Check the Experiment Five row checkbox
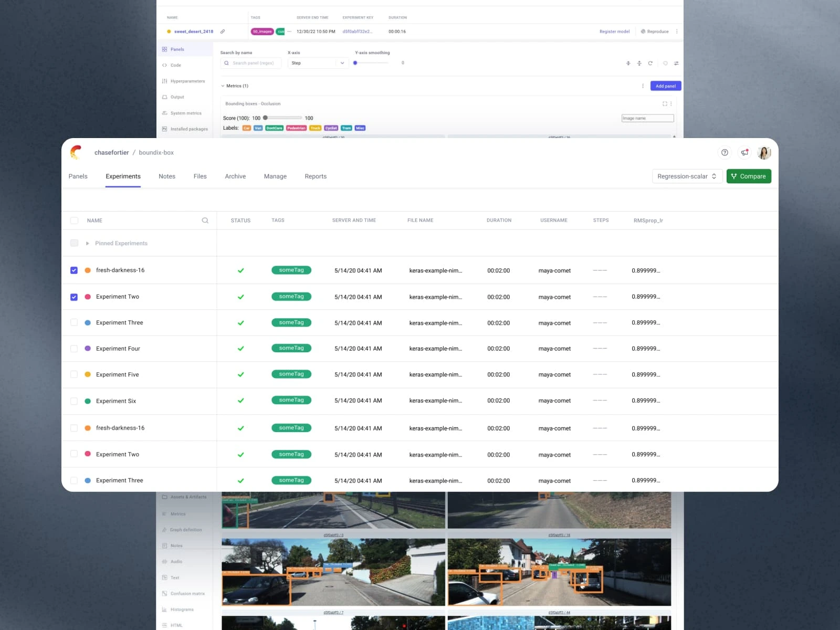 pyautogui.click(x=74, y=374)
